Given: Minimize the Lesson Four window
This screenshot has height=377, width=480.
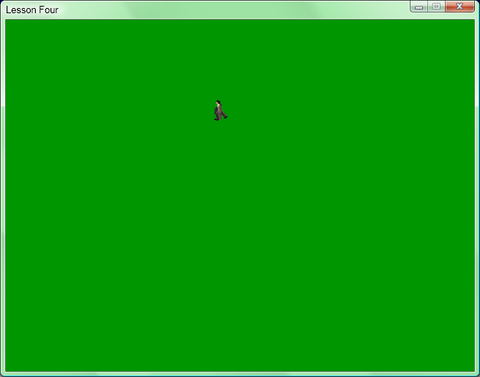Looking at the screenshot, I should pyautogui.click(x=419, y=7).
